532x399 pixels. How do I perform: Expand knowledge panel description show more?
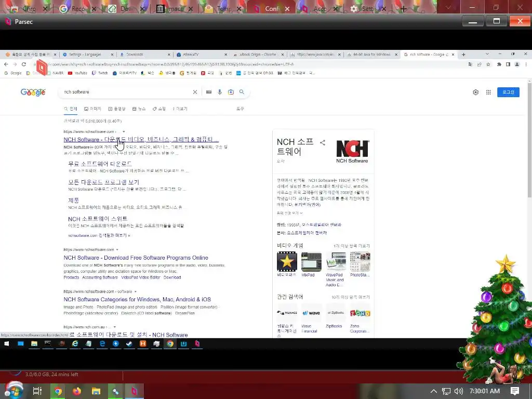click(289, 213)
